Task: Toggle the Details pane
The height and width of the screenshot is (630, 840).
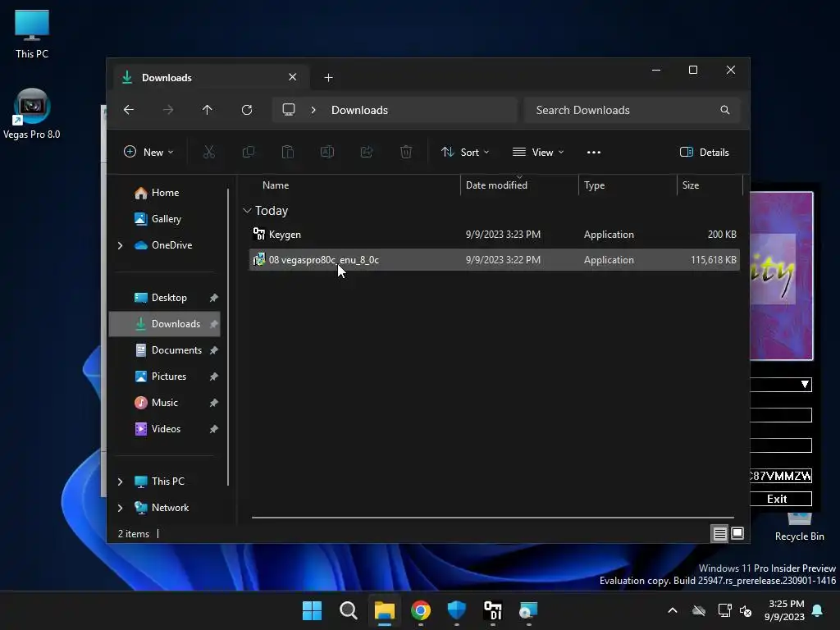Action: (704, 152)
